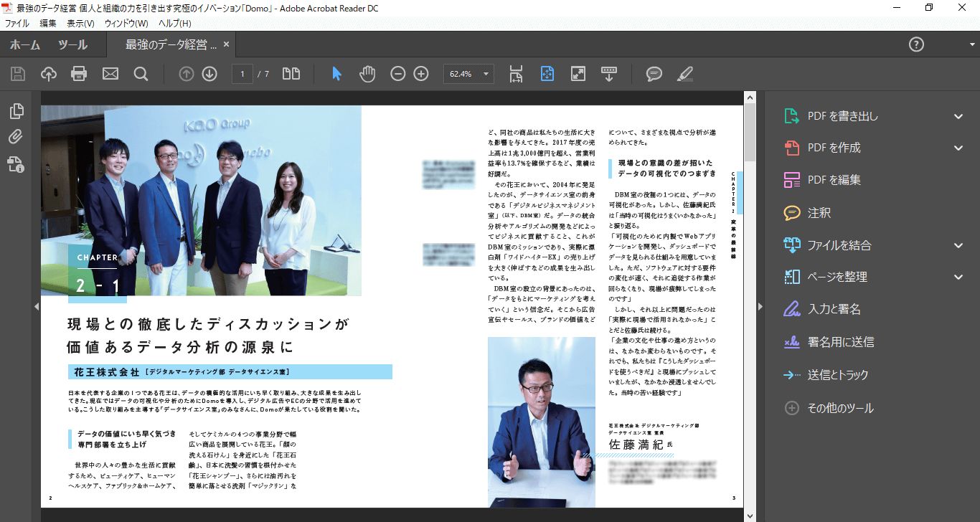
Task: Switch to the ホーム tab
Action: (x=25, y=44)
